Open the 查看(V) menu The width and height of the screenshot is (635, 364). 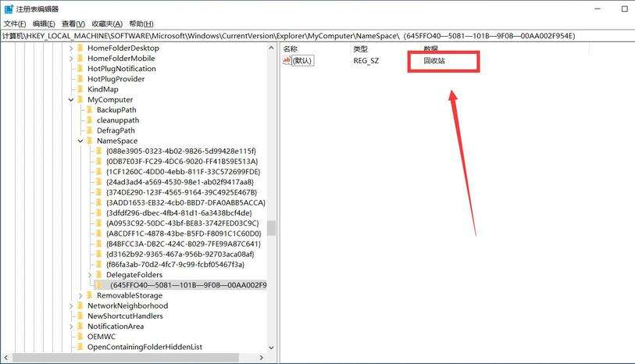73,24
